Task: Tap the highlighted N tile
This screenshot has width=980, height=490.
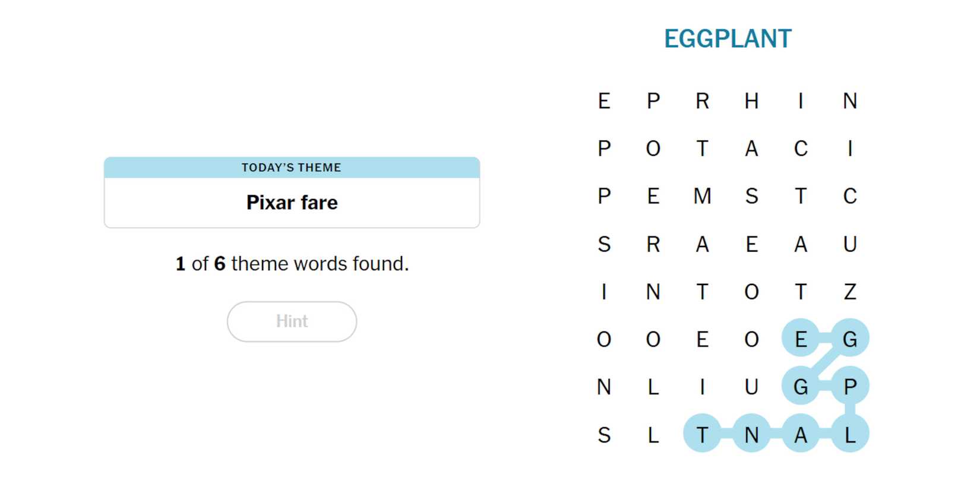Action: coord(751,435)
